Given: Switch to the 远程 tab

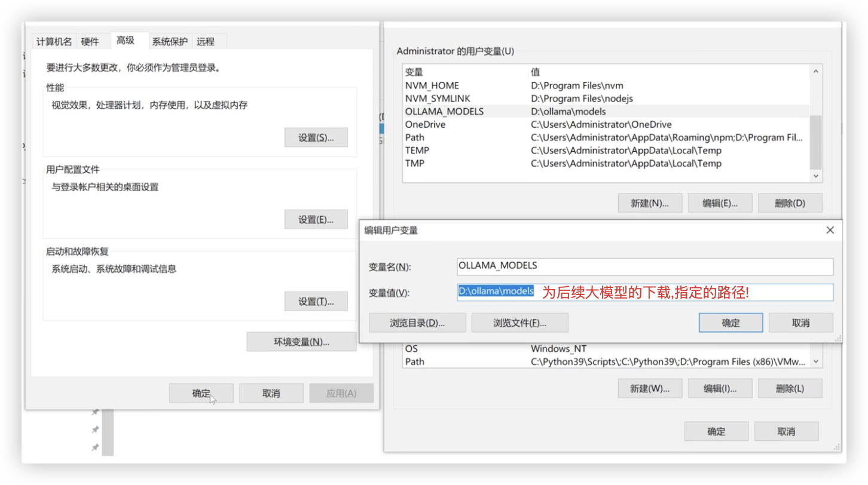Looking at the screenshot, I should 206,42.
